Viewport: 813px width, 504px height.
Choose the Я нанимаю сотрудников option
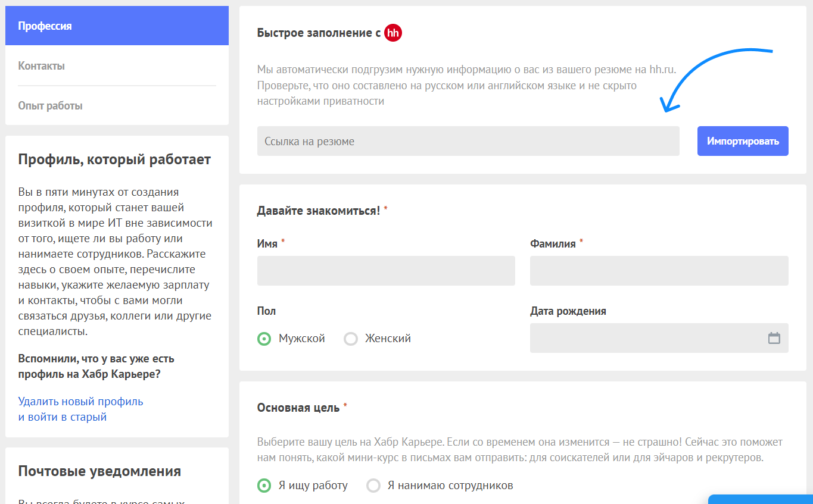(x=373, y=486)
